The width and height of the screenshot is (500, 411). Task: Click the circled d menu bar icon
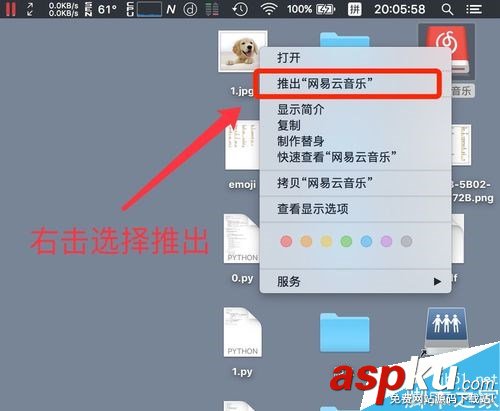[190, 9]
